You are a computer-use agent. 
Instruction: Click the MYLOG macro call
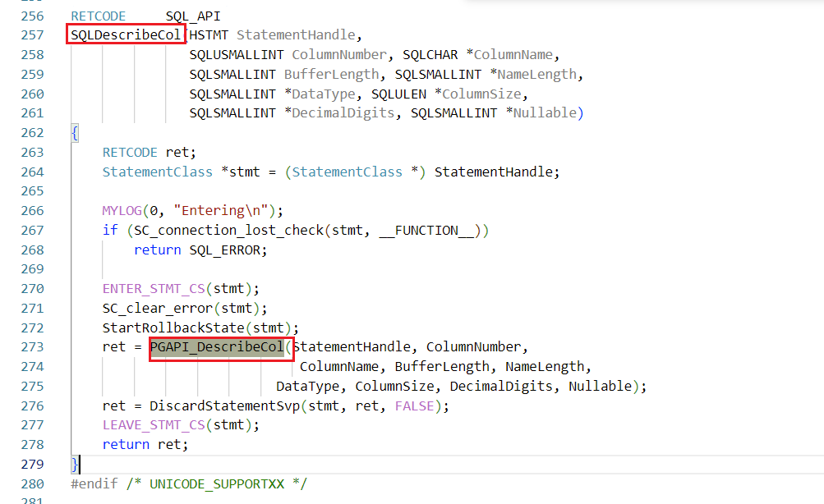pos(122,211)
